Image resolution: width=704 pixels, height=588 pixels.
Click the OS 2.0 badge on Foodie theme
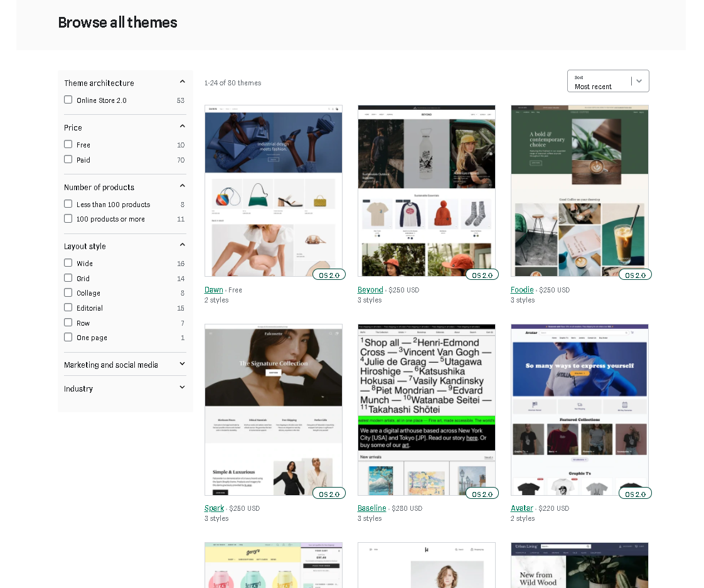(x=635, y=274)
